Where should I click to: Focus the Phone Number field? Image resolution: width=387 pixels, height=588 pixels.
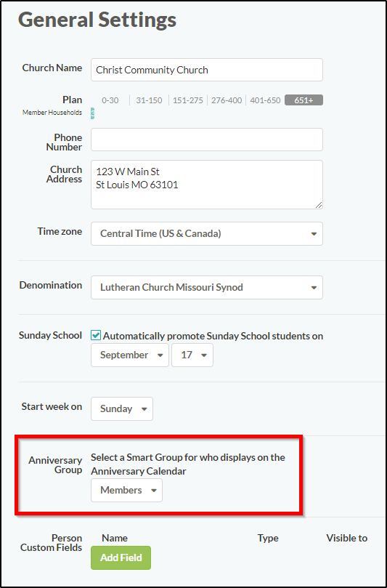coord(206,140)
